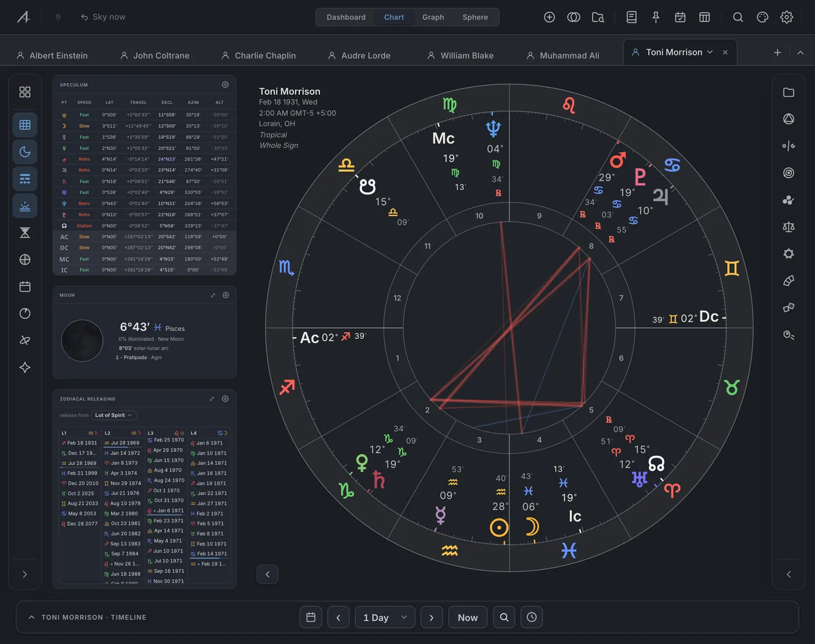Open the search magnifier in top toolbar
Image resolution: width=815 pixels, height=644 pixels.
click(x=738, y=17)
